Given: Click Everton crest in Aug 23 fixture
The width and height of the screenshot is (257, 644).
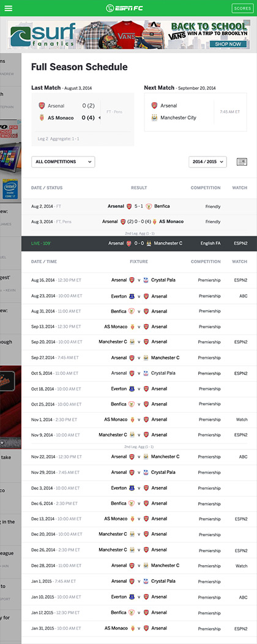Looking at the screenshot, I should [x=132, y=296].
